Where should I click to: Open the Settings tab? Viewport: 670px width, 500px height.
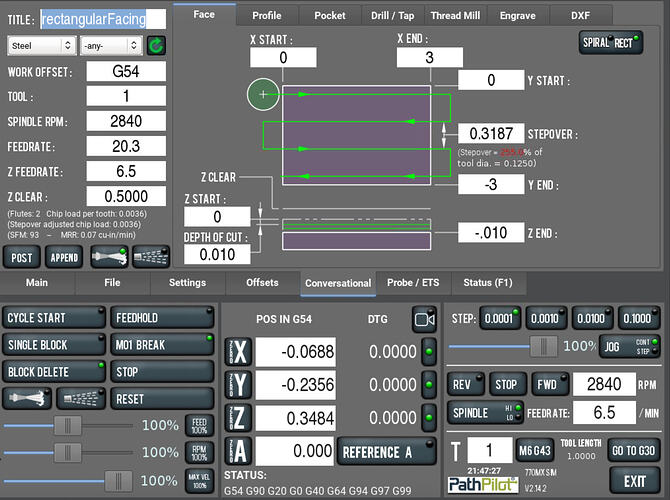click(x=187, y=282)
